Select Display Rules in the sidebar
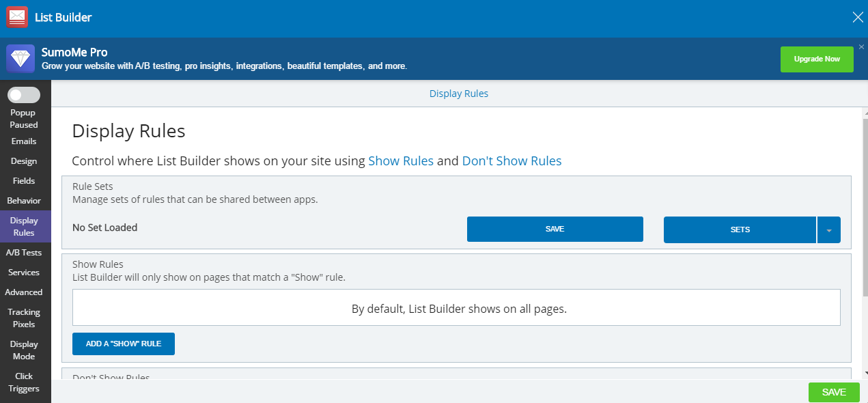 (24, 227)
